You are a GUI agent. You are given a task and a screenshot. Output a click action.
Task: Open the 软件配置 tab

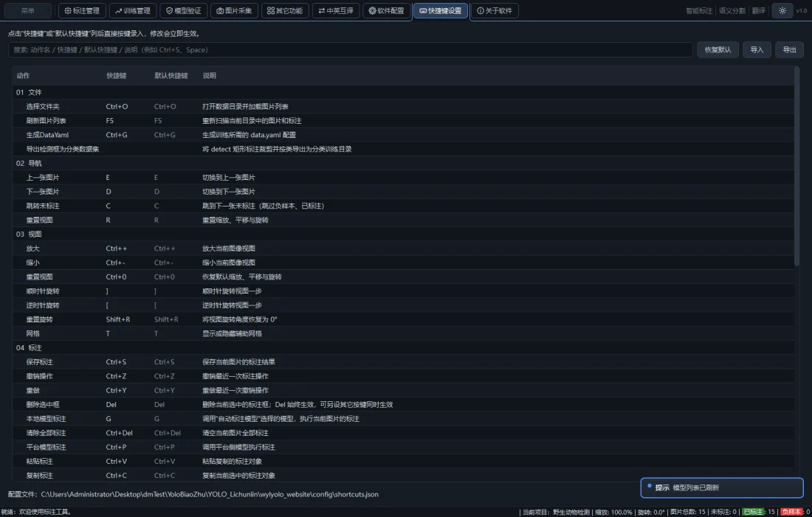[x=386, y=10]
